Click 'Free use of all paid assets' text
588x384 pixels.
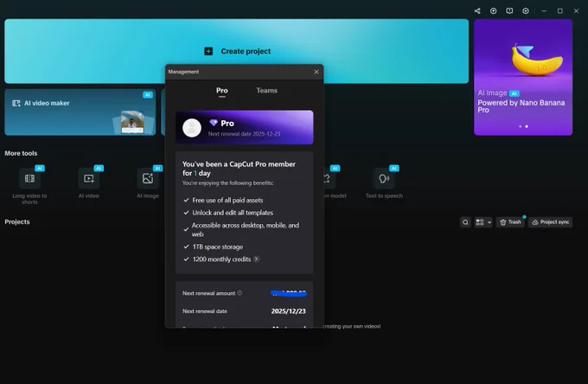(227, 201)
